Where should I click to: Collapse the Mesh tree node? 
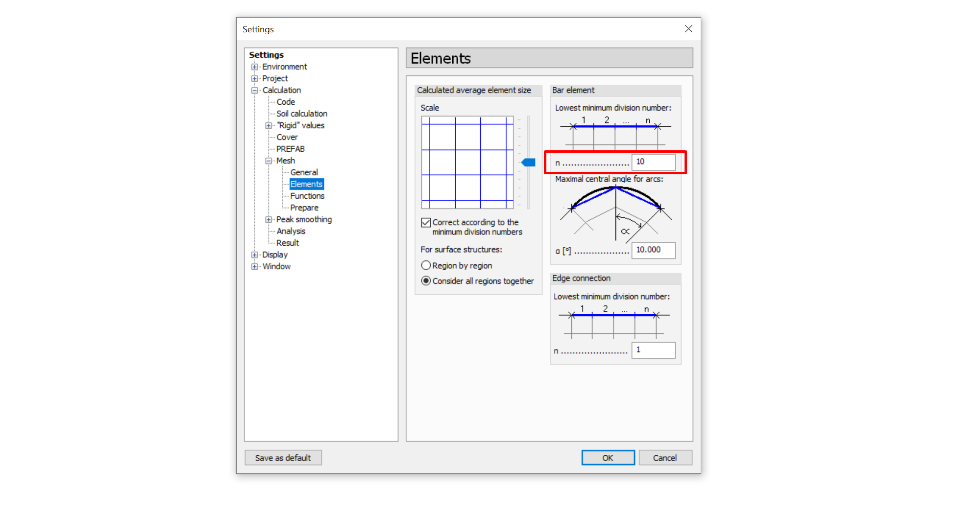click(269, 161)
